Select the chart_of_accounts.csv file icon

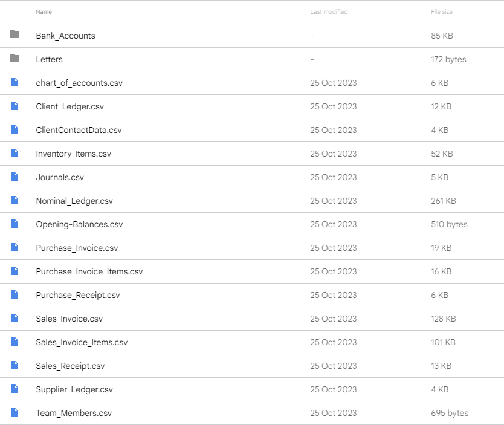pyautogui.click(x=14, y=82)
